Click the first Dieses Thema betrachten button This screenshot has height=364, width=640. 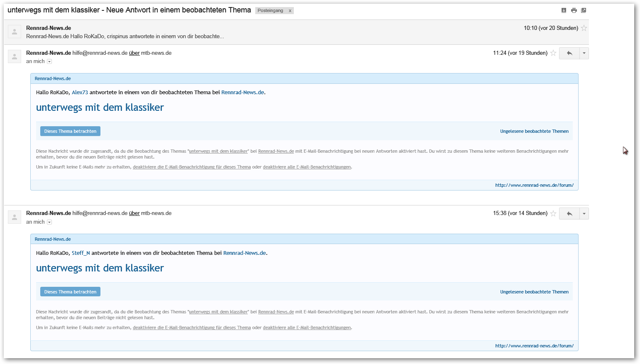(70, 131)
